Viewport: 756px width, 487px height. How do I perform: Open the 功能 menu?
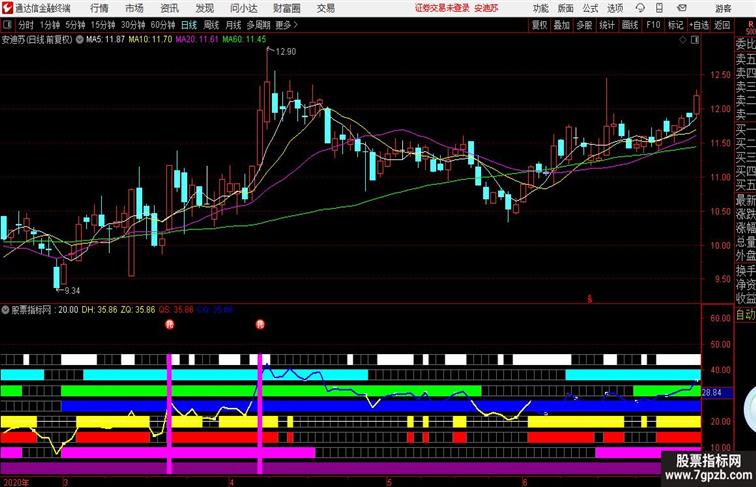point(540,8)
